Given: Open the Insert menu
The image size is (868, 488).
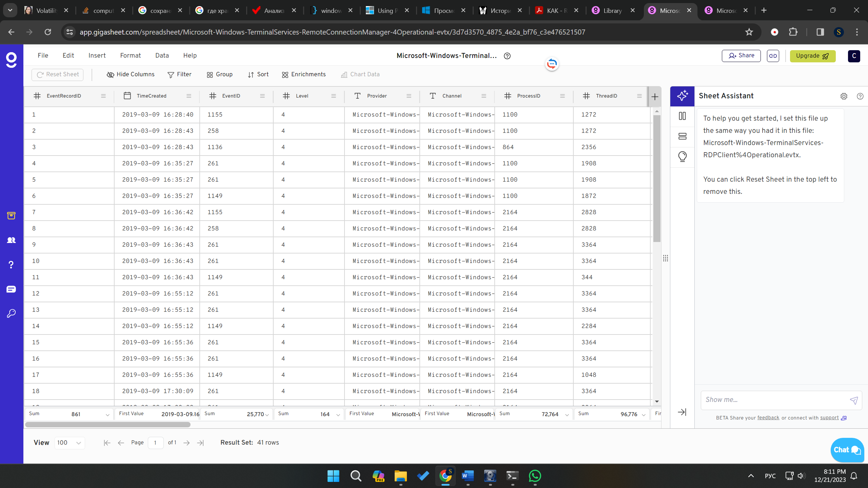Looking at the screenshot, I should coord(97,56).
